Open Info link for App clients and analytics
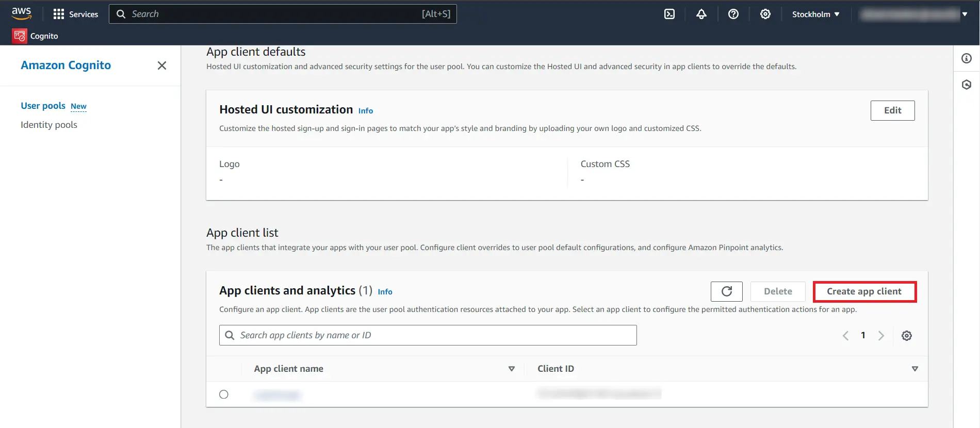The height and width of the screenshot is (428, 980). 385,292
